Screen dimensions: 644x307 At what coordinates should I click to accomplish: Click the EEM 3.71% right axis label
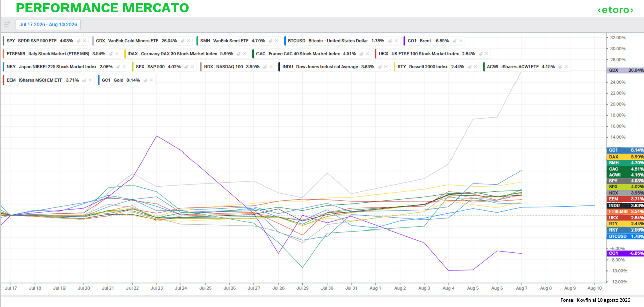[626, 199]
